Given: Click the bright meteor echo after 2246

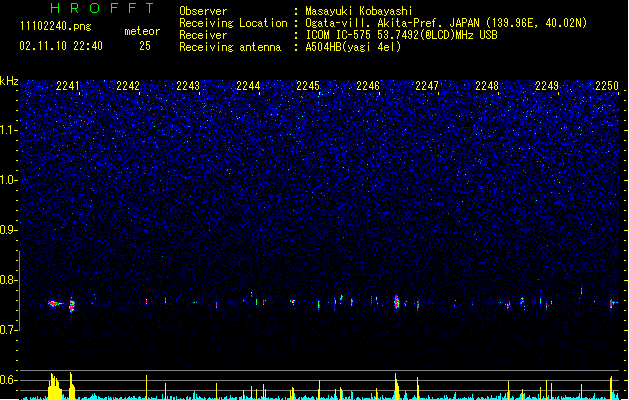Looking at the screenshot, I should tap(396, 302).
